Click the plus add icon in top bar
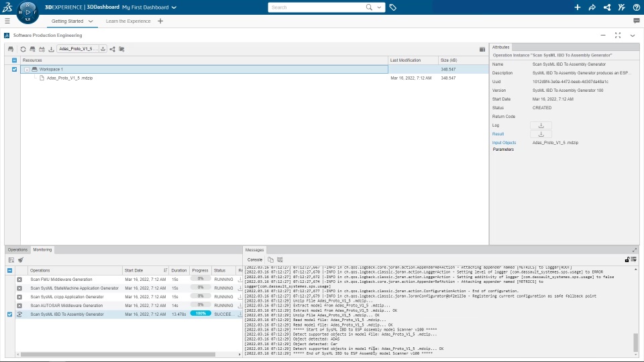 578,7
